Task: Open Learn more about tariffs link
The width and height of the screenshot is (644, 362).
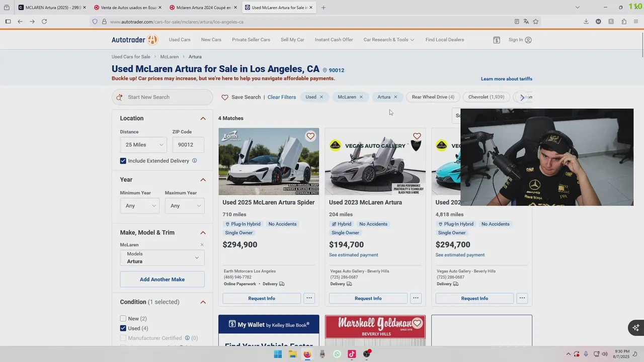Action: click(507, 79)
